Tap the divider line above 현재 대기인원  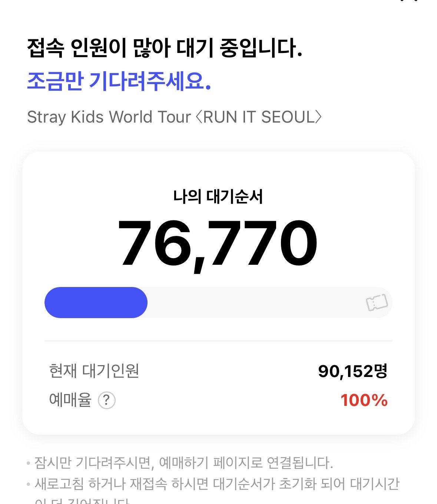click(218, 341)
